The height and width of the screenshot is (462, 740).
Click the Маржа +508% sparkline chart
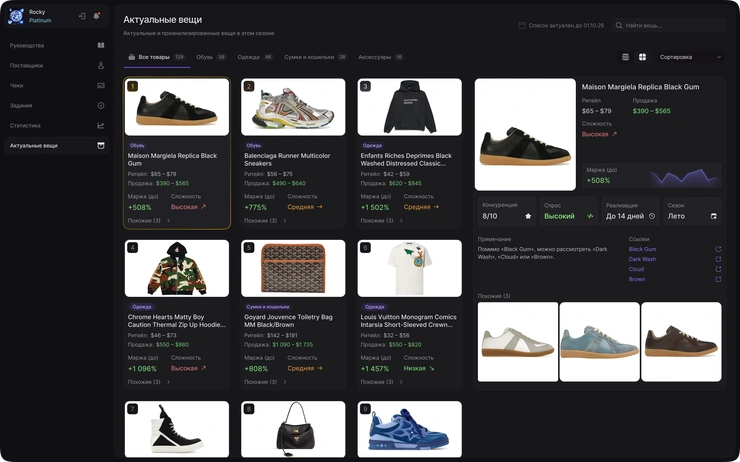click(x=685, y=176)
